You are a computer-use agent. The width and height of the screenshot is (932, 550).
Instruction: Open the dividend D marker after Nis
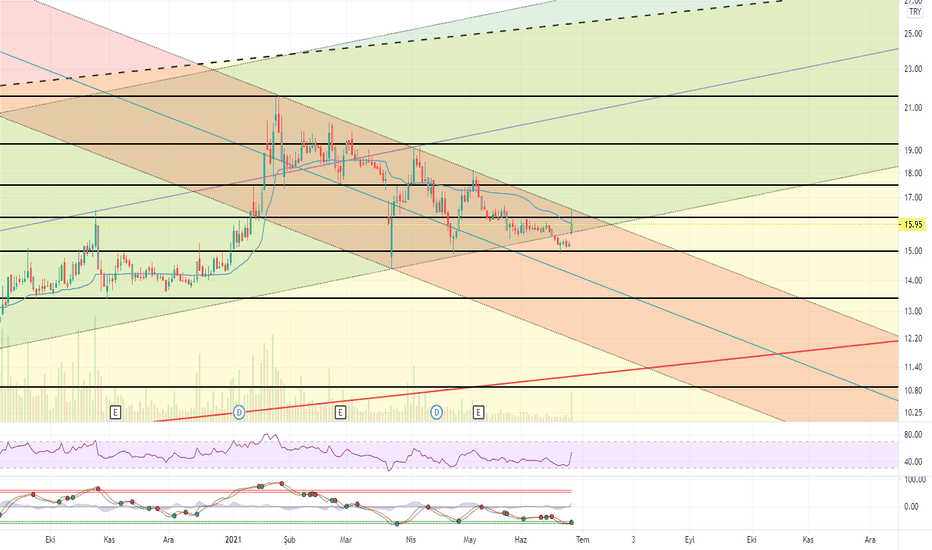click(x=436, y=411)
